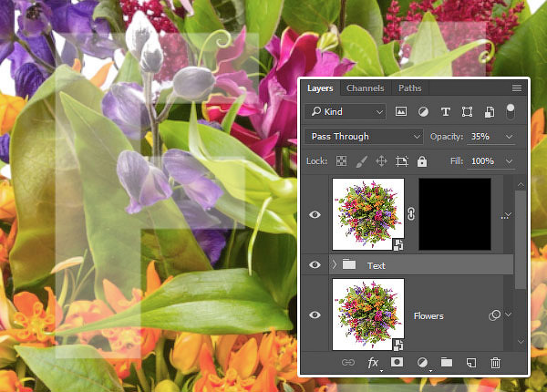Click link layers icon at panel bottom
The height and width of the screenshot is (392, 547).
click(348, 363)
